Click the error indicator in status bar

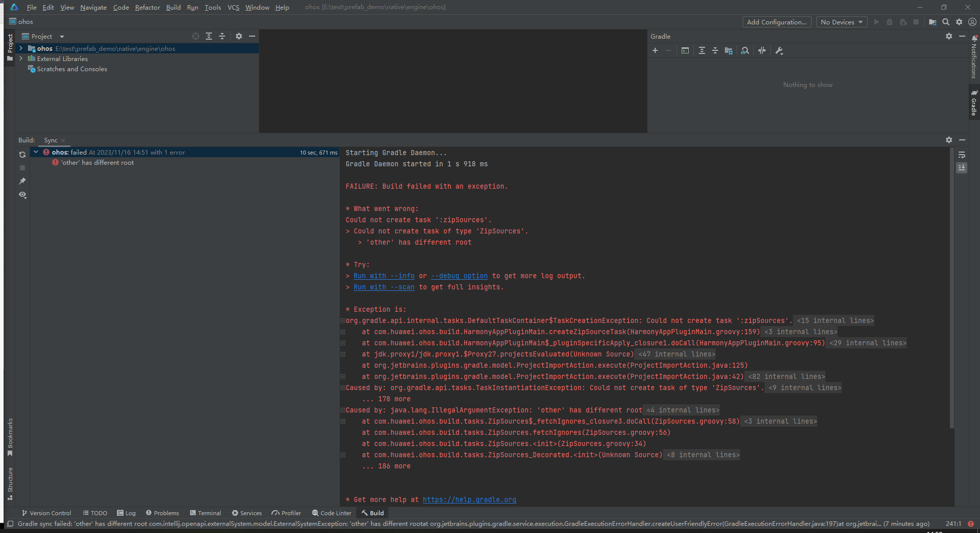coord(971,524)
